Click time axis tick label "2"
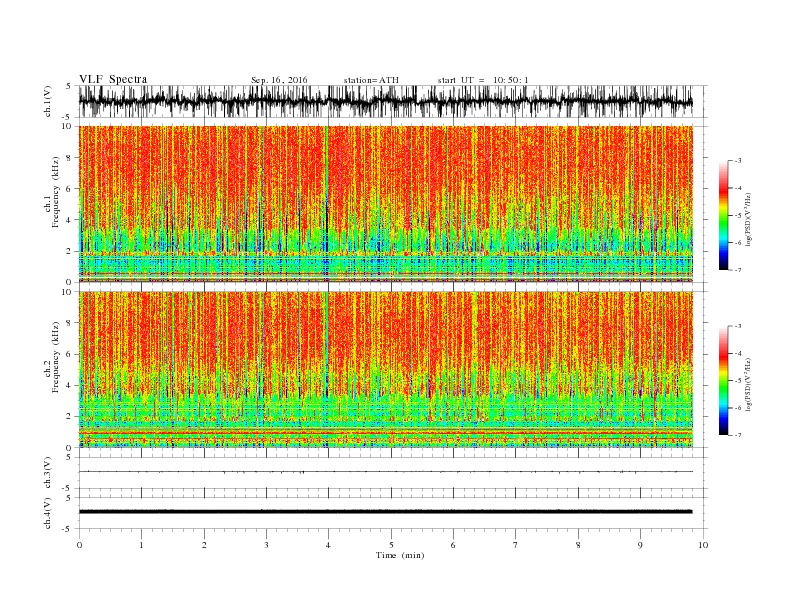The image size is (792, 612). pyautogui.click(x=204, y=545)
